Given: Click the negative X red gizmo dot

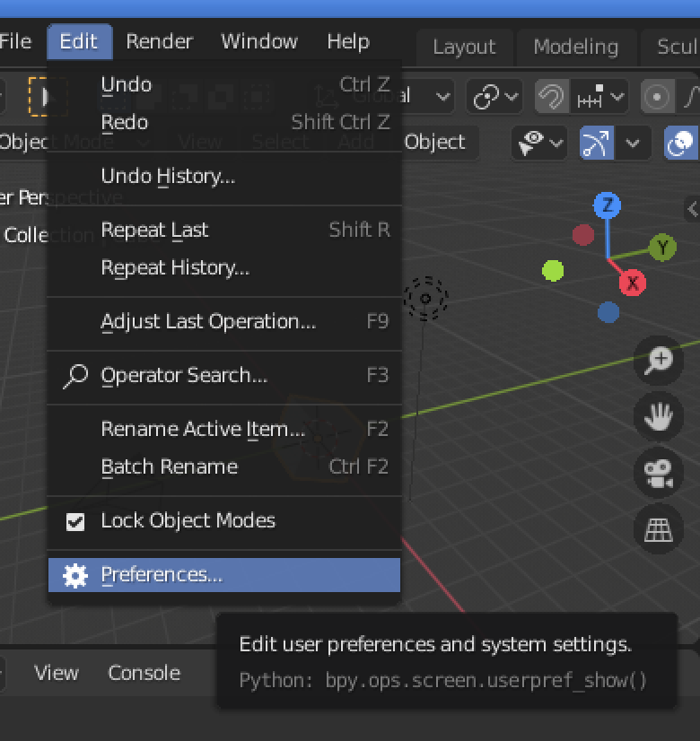Looking at the screenshot, I should click(583, 235).
